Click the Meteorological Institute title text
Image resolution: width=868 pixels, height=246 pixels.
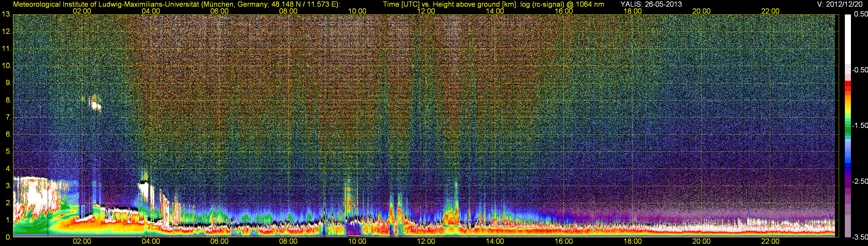point(176,4)
